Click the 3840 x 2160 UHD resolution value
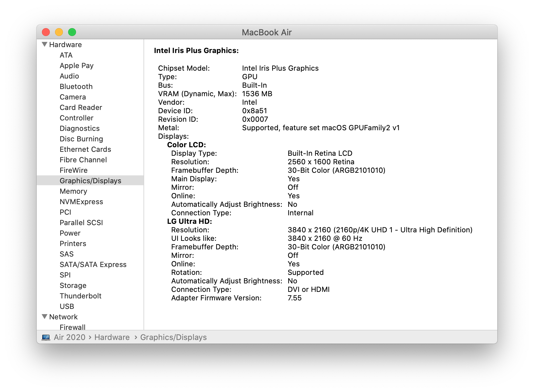The width and height of the screenshot is (534, 392). pos(380,230)
